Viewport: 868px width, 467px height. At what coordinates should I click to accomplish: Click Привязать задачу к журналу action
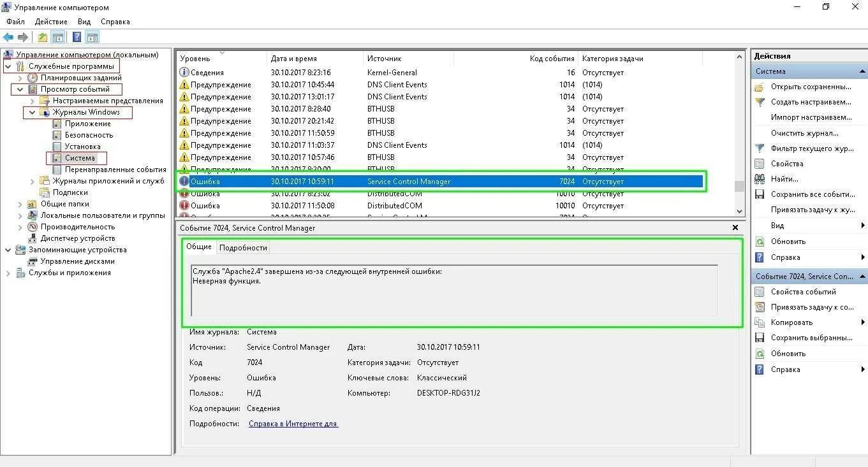click(x=813, y=210)
